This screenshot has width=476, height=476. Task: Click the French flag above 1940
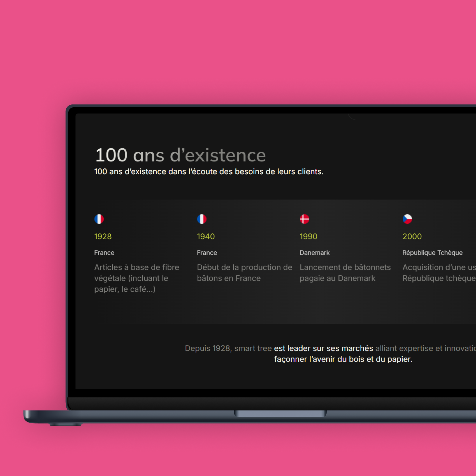click(202, 219)
